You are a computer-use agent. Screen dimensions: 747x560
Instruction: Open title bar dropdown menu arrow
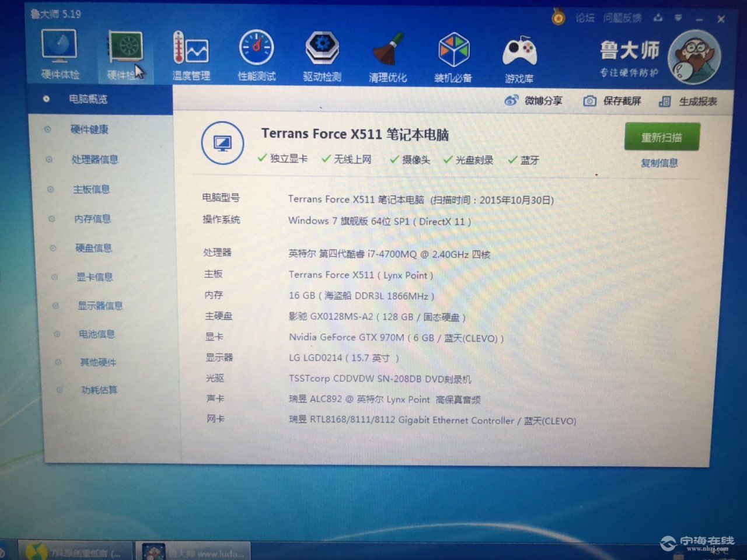(x=678, y=18)
